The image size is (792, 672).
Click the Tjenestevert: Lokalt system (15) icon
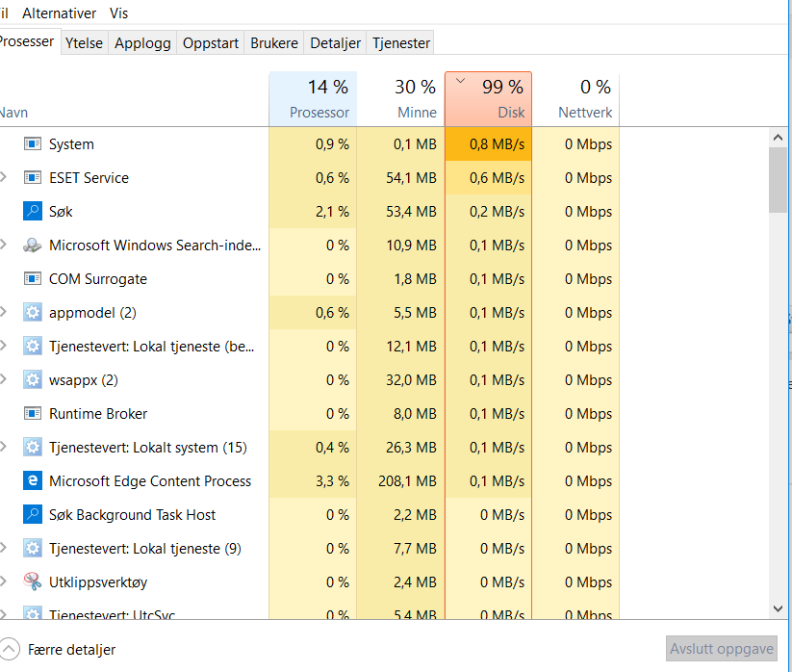pos(33,447)
